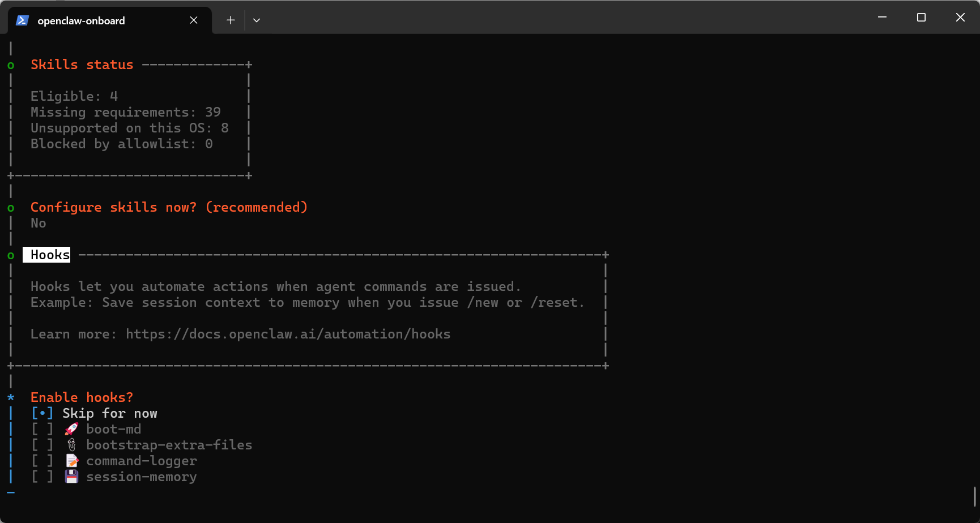Click the paperclip icon beside bootstrap-extra-files
The width and height of the screenshot is (980, 523).
[71, 445]
